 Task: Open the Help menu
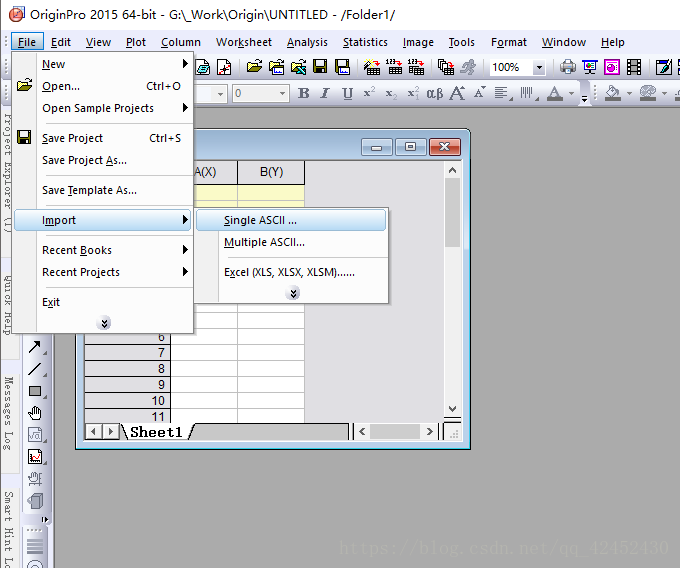(612, 42)
